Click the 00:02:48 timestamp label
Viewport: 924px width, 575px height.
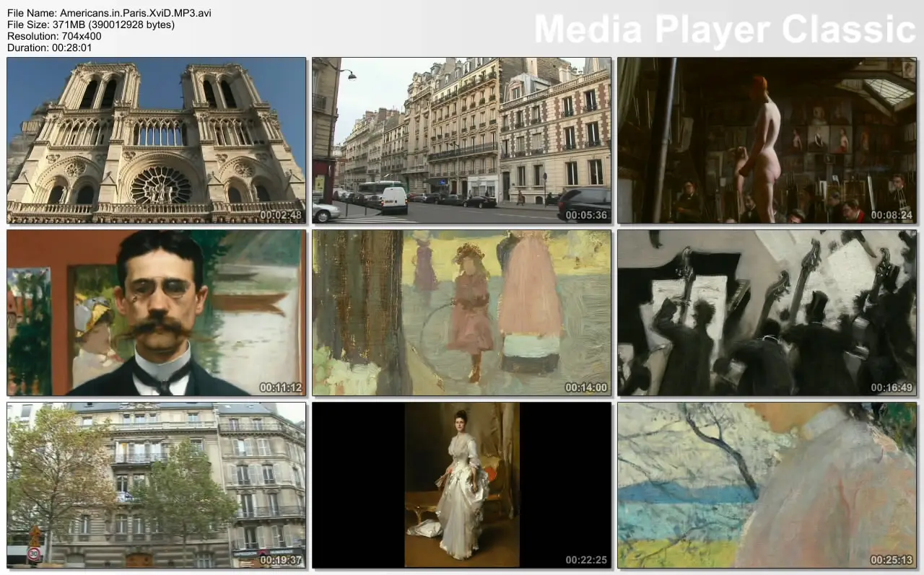coord(281,215)
